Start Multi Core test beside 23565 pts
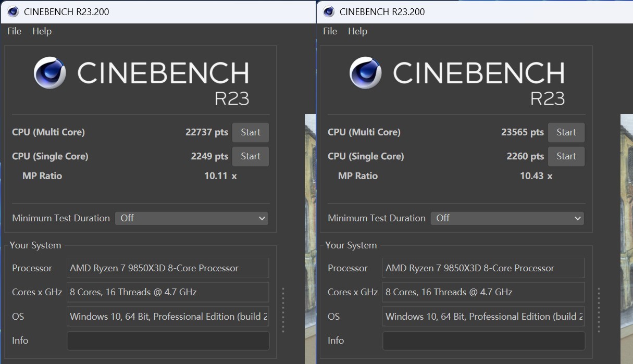Viewport: 633px width, 364px height. (x=566, y=132)
